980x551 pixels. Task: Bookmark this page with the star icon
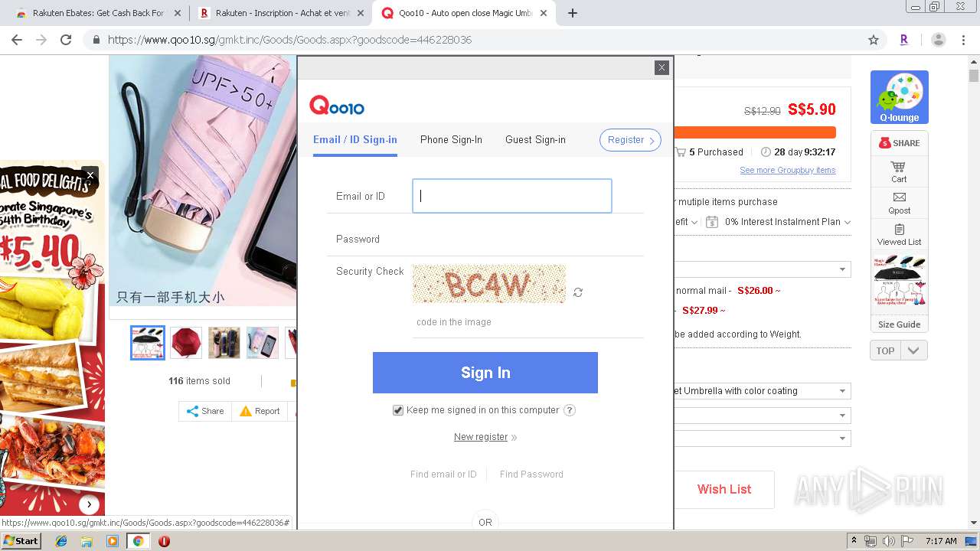[x=874, y=40]
